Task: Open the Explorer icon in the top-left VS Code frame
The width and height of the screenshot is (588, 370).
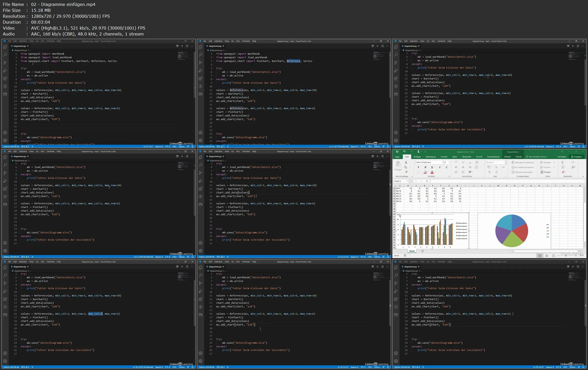Action: (5, 47)
